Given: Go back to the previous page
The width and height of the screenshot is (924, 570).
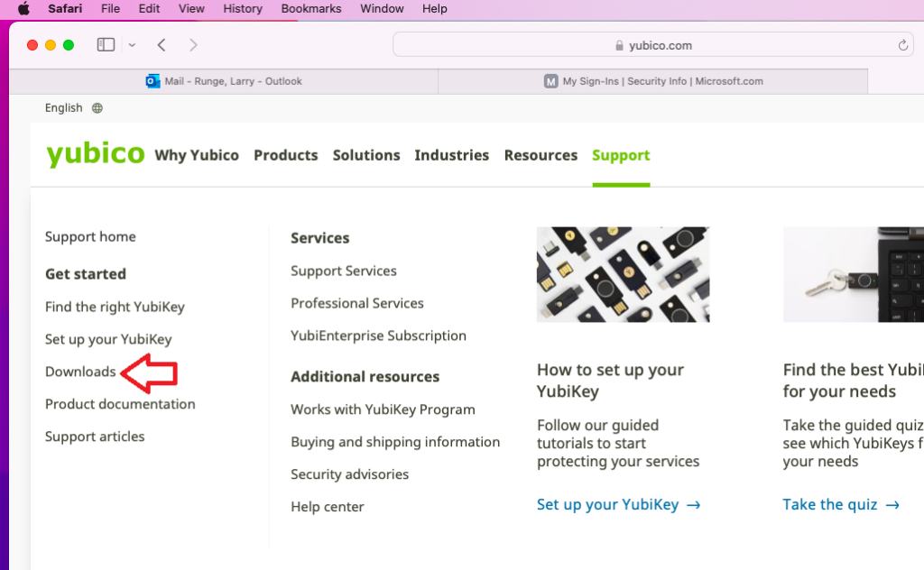Looking at the screenshot, I should pyautogui.click(x=160, y=43).
